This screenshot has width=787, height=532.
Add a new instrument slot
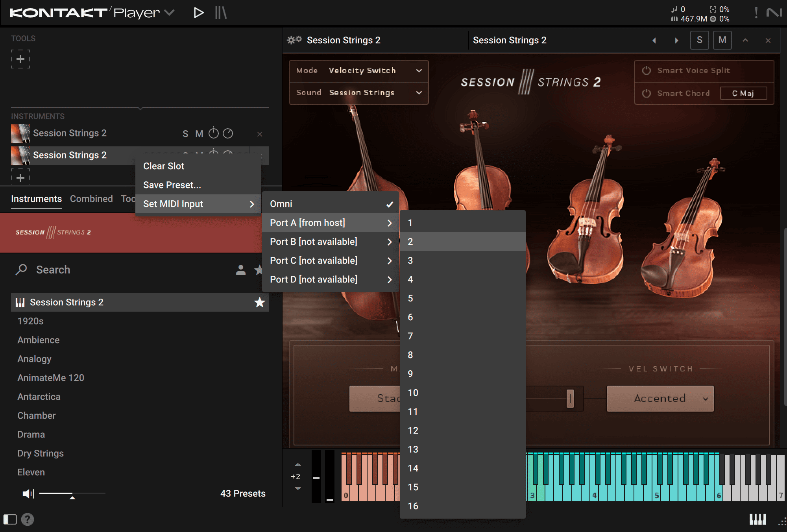coord(20,177)
